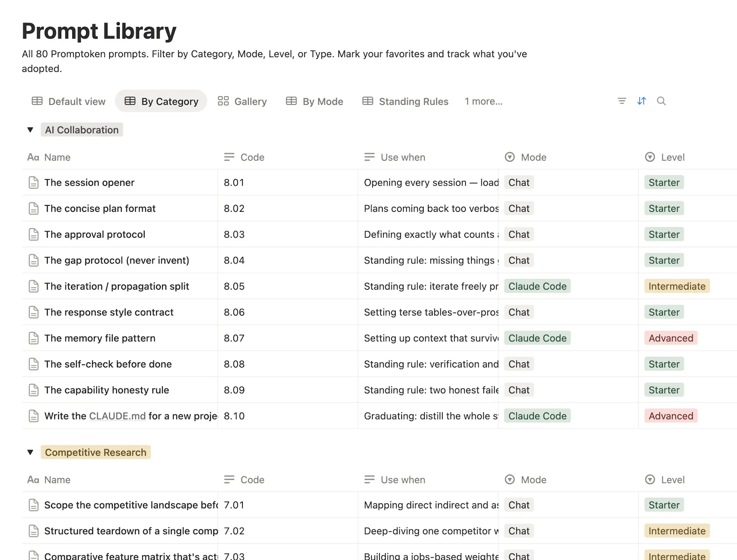Click cell "Opening every session — load"
This screenshot has width=737, height=560.
tap(428, 182)
